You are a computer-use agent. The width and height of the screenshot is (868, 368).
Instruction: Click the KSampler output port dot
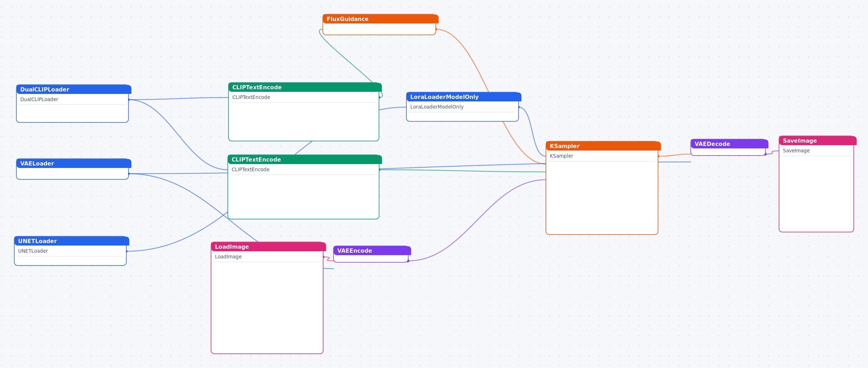[x=658, y=156]
